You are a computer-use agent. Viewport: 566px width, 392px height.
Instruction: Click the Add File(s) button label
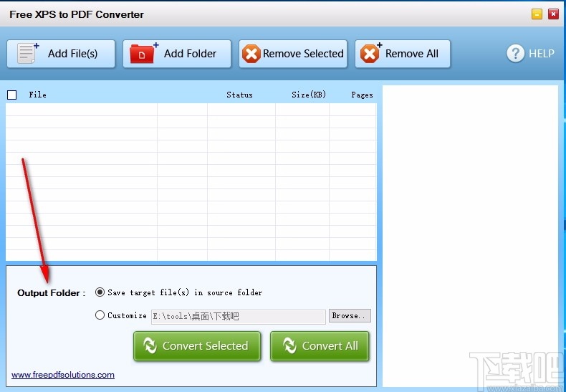[72, 54]
